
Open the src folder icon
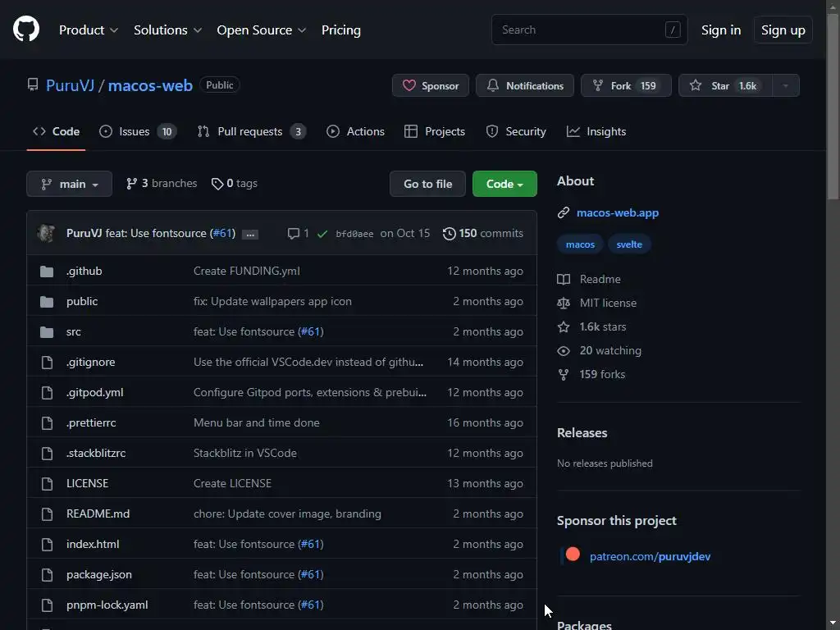(47, 332)
